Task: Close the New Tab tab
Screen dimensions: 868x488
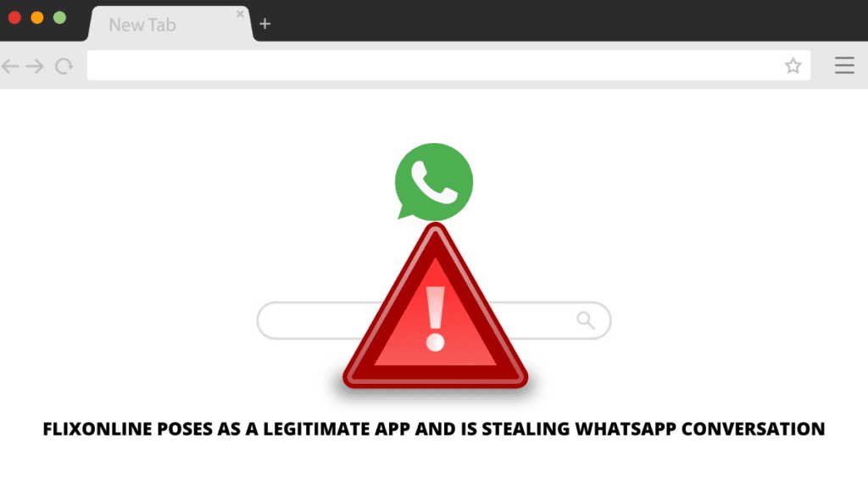Action: [x=240, y=14]
